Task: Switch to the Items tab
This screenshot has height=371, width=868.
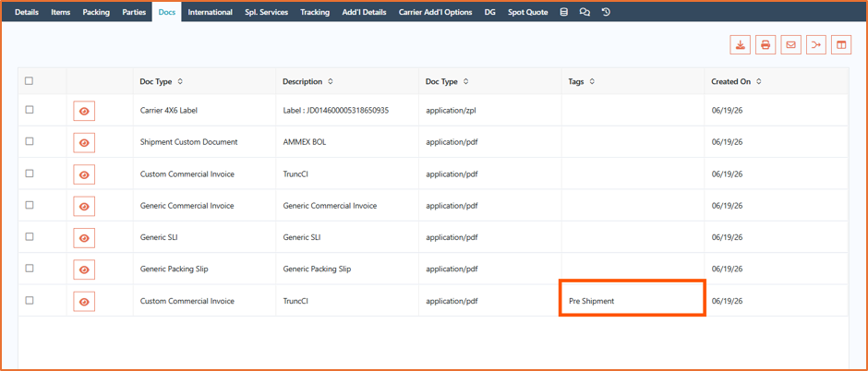Action: pos(60,12)
